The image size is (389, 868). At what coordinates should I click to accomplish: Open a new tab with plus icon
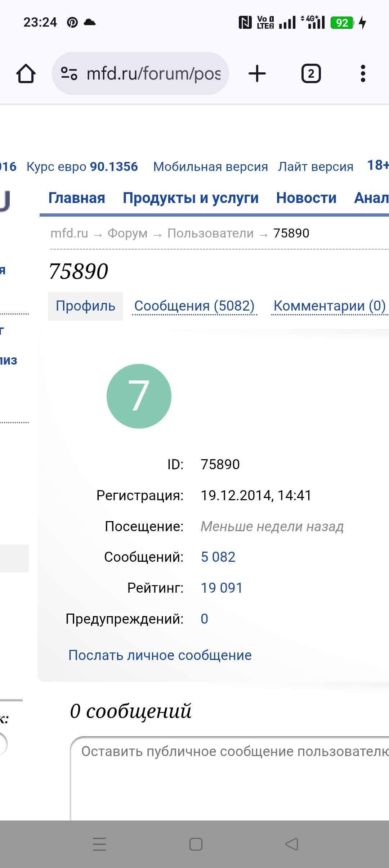pyautogui.click(x=257, y=73)
